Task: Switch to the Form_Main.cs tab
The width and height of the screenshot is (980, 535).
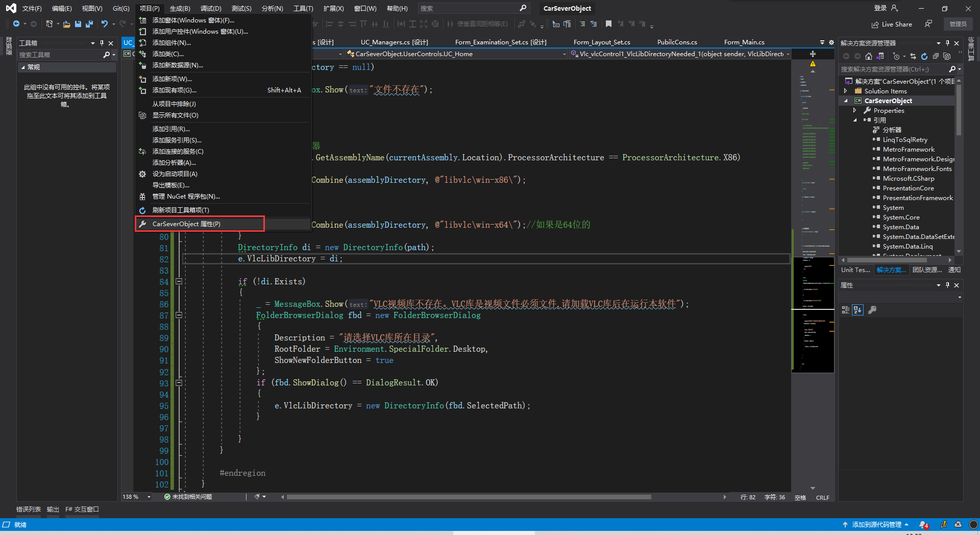Action: tap(745, 42)
